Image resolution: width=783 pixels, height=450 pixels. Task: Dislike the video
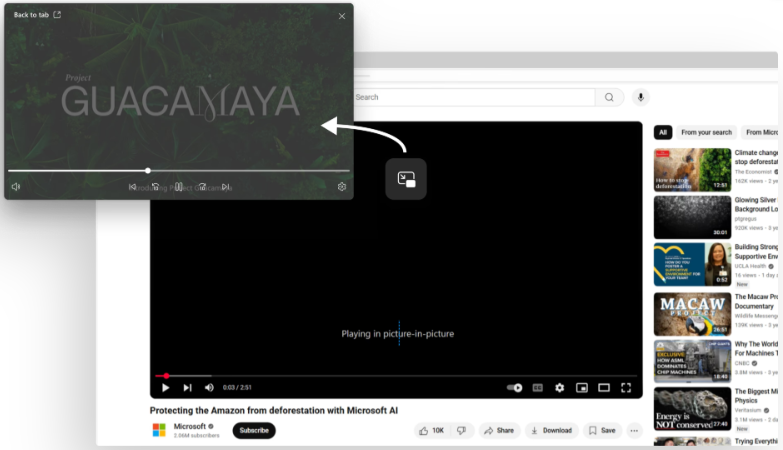click(x=462, y=431)
